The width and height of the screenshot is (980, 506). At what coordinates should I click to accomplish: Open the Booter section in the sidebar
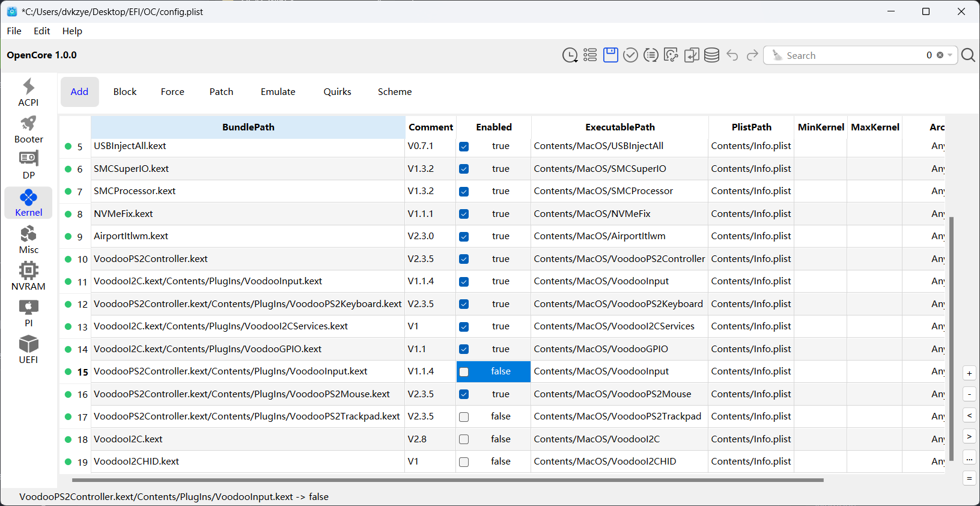(x=28, y=129)
